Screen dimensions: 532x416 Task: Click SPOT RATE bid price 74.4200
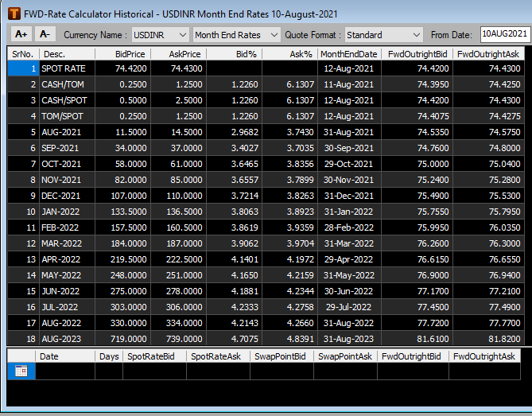(123, 68)
